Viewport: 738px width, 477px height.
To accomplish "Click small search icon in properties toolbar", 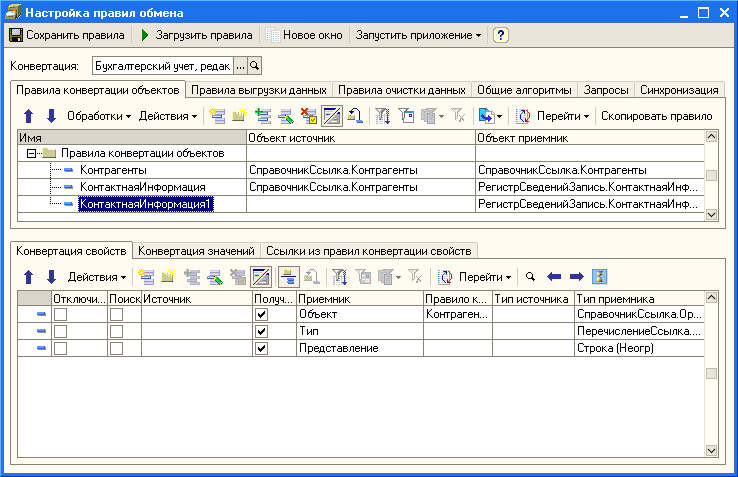I will (531, 276).
